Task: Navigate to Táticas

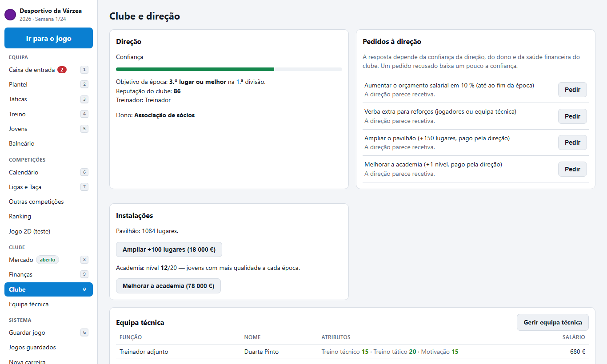Action: [48, 99]
